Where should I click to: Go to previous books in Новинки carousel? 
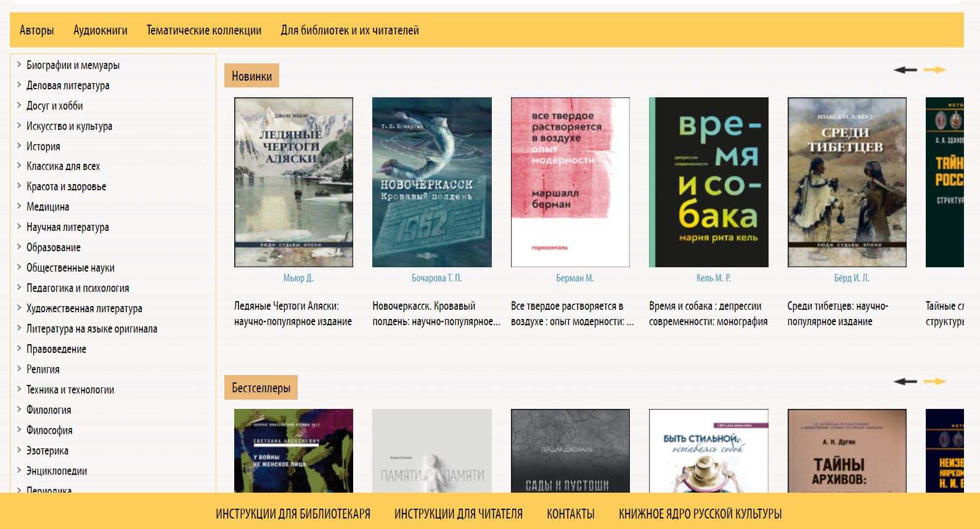click(905, 70)
